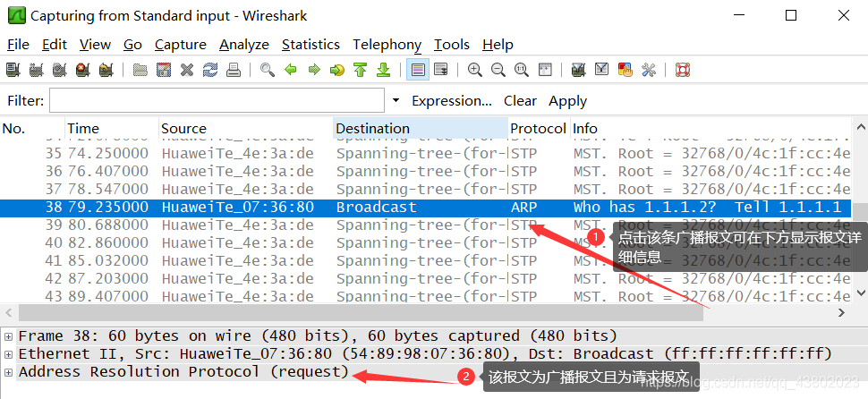Stop the running capture icon
Image resolution: width=868 pixels, height=399 pixels.
tap(83, 70)
